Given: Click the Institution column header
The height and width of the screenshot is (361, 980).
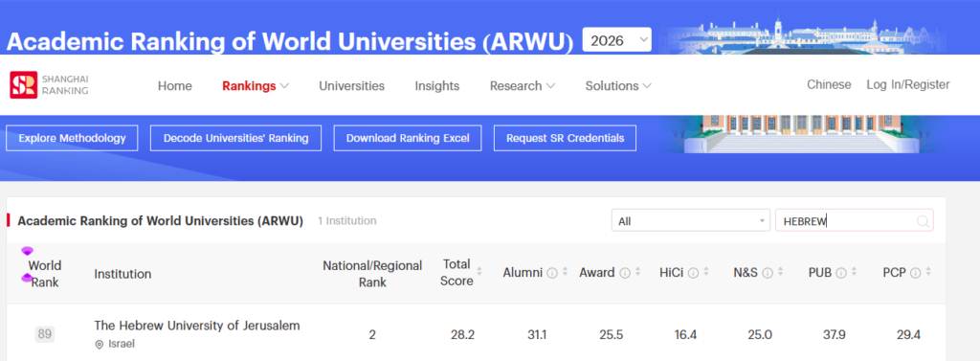Looking at the screenshot, I should tap(122, 274).
